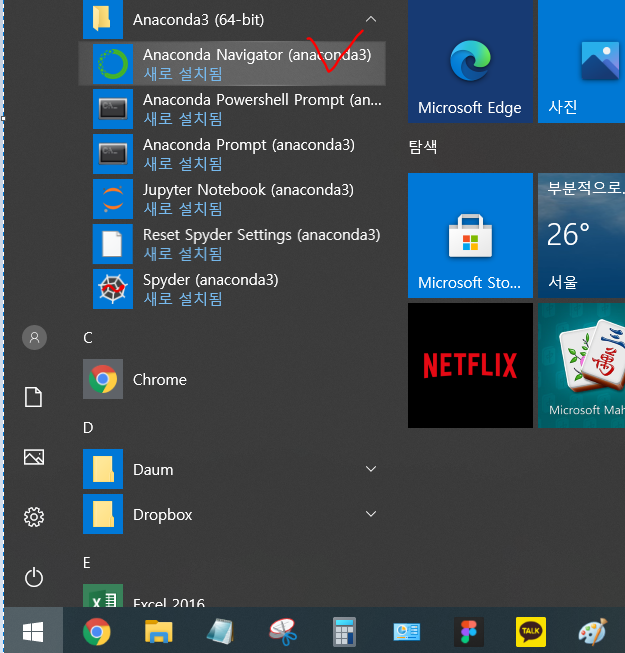This screenshot has height=653, width=625.
Task: Open Chrome from the taskbar
Action: (97, 631)
